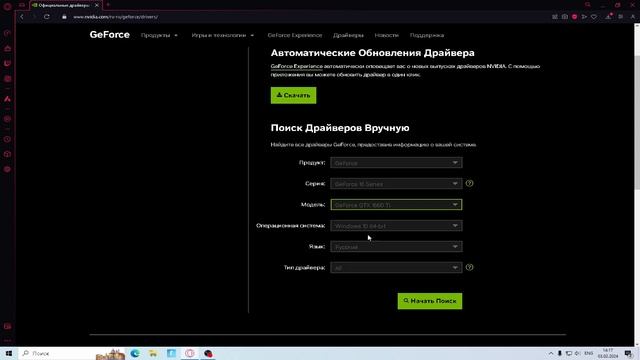Image resolution: width=640 pixels, height=360 pixels.
Task: Click the address bar URL
Action: [x=116, y=17]
